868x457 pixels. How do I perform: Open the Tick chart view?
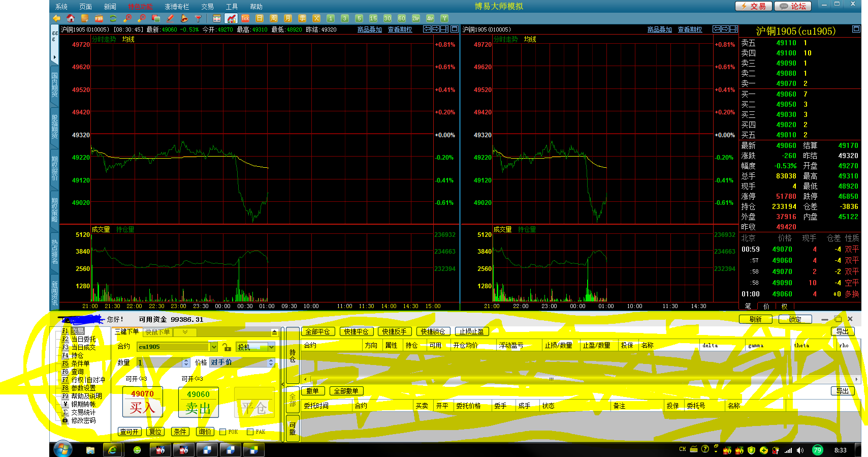(245, 18)
